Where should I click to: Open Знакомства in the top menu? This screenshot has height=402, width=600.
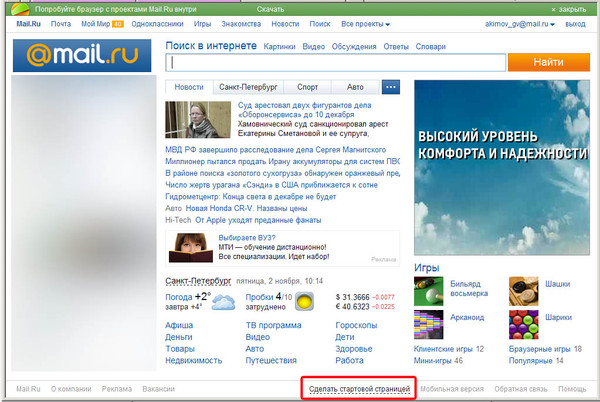click(241, 24)
